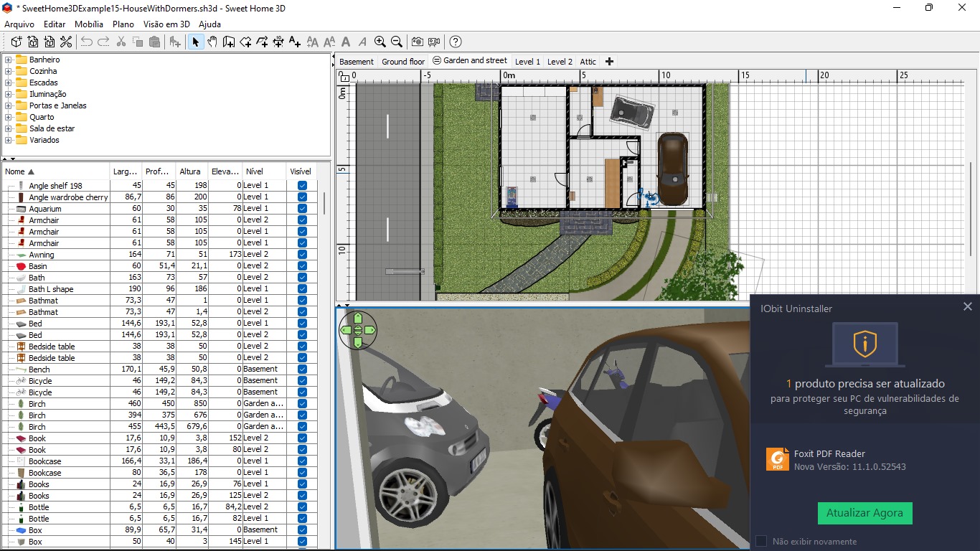Expand the Cozinha catalog folder

[9, 71]
